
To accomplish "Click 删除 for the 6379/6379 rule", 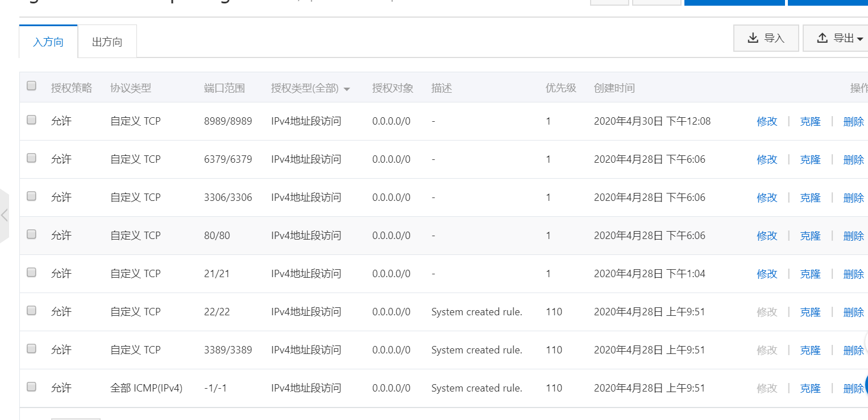I will click(x=853, y=159).
